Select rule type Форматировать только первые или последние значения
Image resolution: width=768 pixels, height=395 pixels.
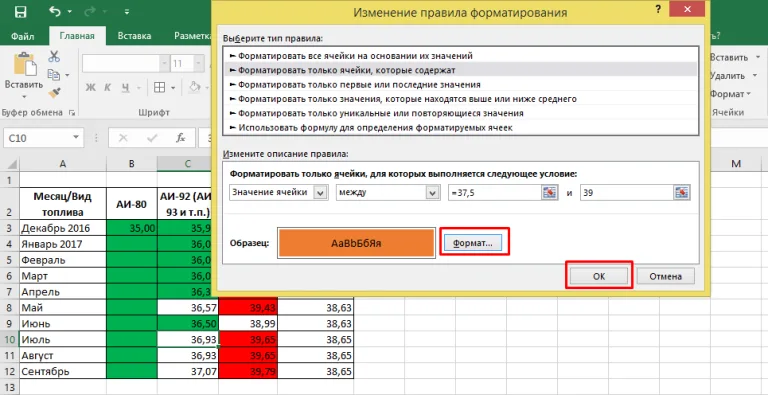(x=460, y=84)
